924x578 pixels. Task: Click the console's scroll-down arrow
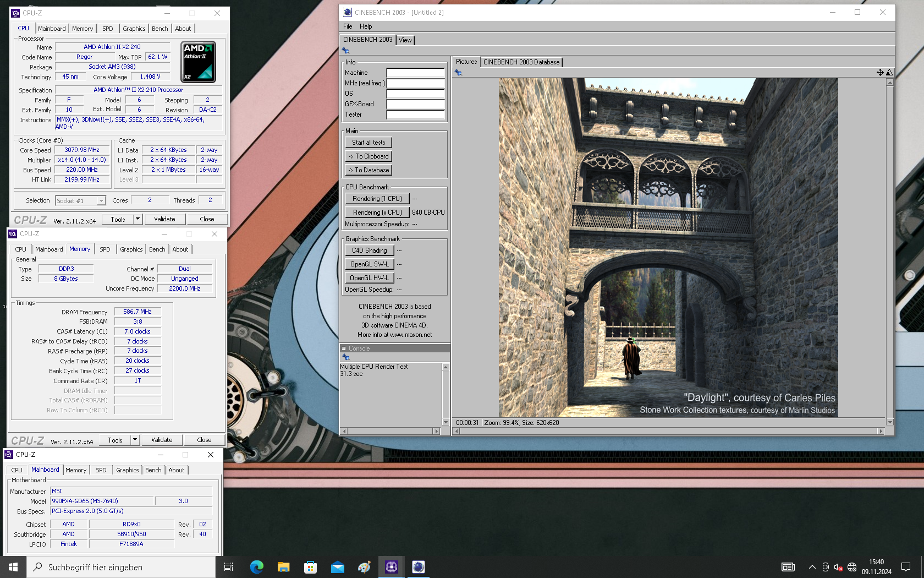click(446, 422)
